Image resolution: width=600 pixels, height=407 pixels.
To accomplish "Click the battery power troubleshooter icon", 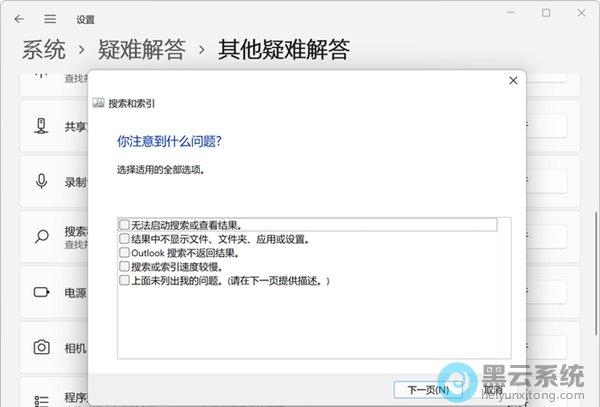I will [x=42, y=293].
